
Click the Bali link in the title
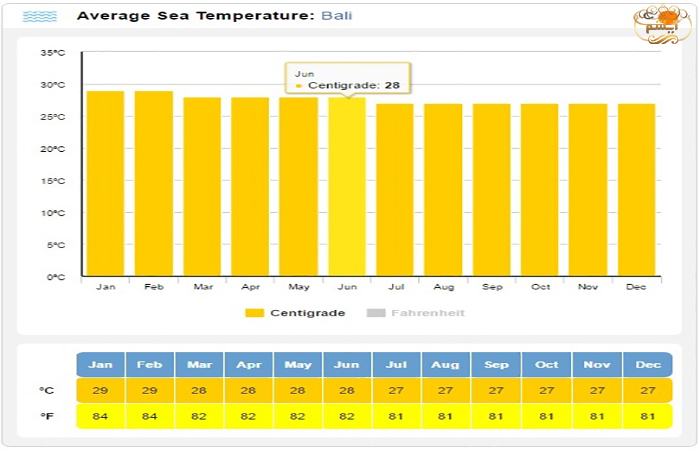[x=336, y=16]
